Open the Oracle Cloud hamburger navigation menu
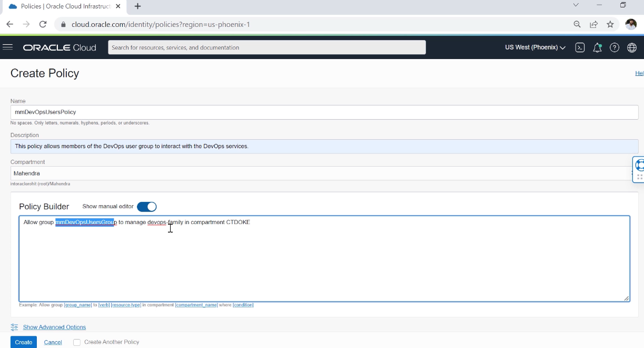 7,47
